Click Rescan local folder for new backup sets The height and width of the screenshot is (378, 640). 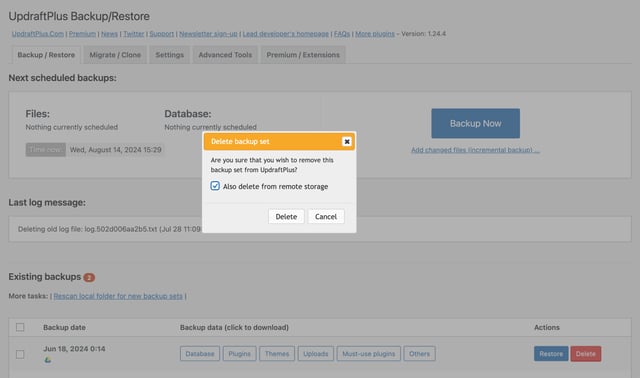point(118,296)
